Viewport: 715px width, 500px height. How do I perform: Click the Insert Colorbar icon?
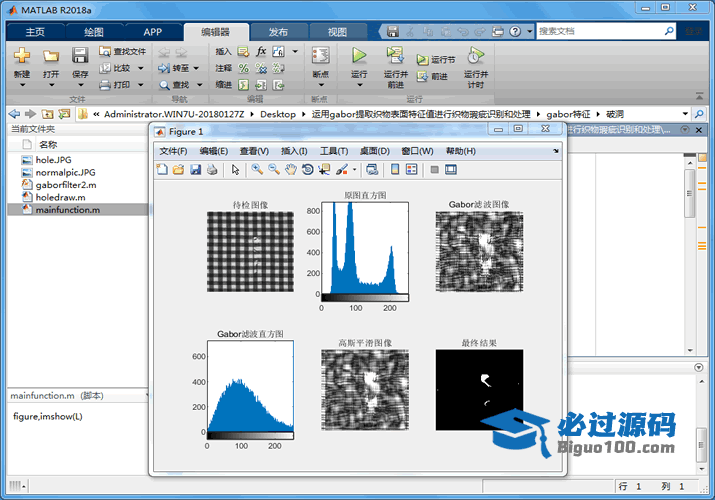coord(395,170)
